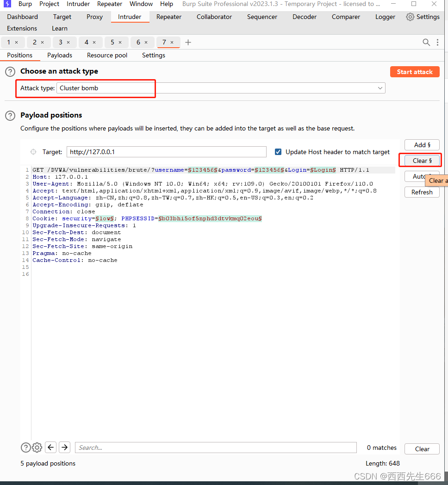Go to next search match arrow

(x=65, y=448)
